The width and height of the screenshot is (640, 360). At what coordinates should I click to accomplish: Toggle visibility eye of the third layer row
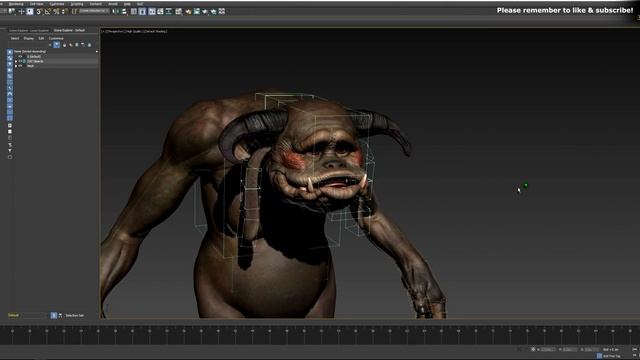click(20, 66)
